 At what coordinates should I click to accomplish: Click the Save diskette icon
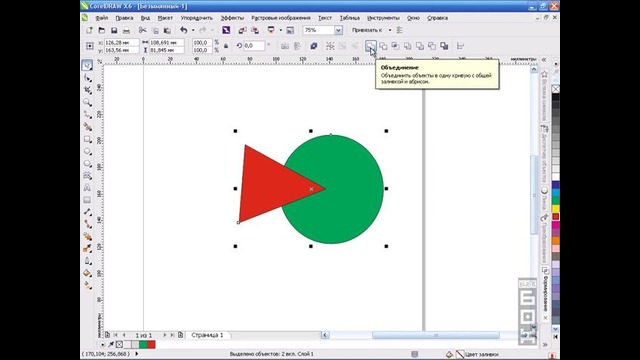[114, 30]
